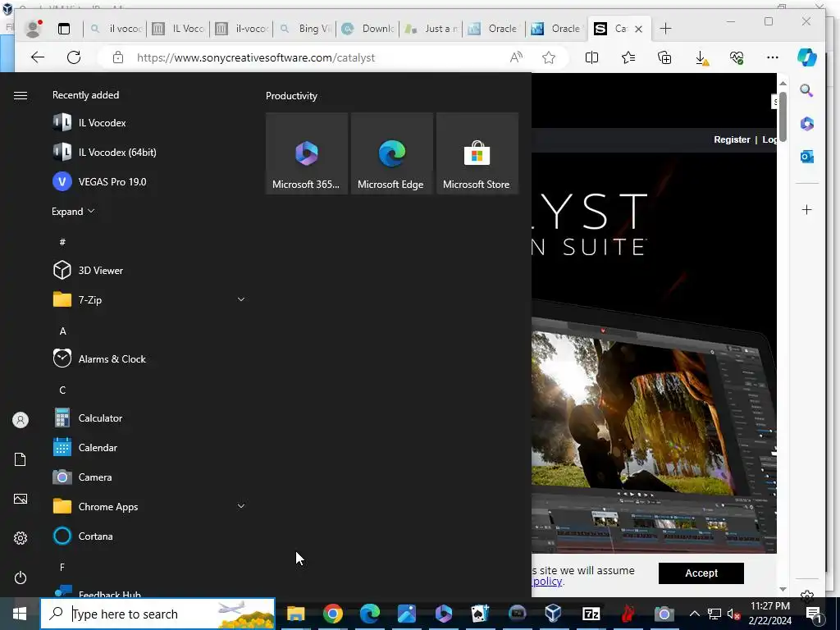
Task: Toggle the Start menu hamburger button
Action: click(x=21, y=95)
